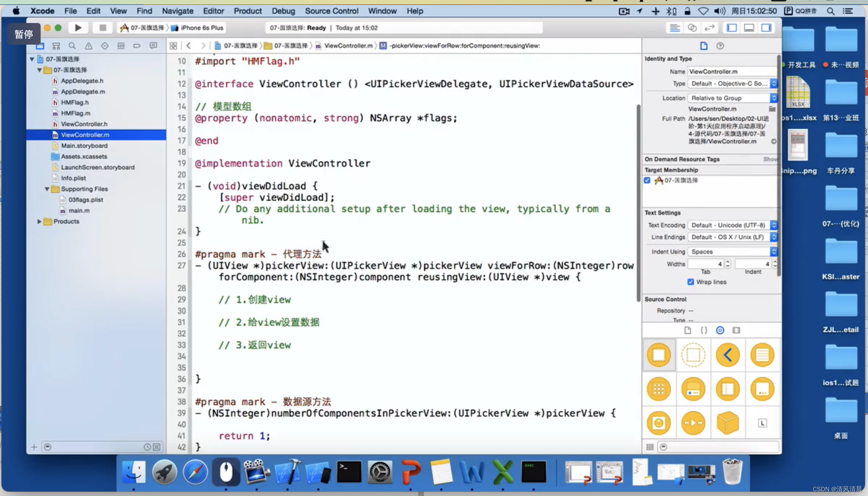Image resolution: width=868 pixels, height=496 pixels.
Task: Collapse the 07-国旗选择 group folder
Action: click(x=40, y=70)
